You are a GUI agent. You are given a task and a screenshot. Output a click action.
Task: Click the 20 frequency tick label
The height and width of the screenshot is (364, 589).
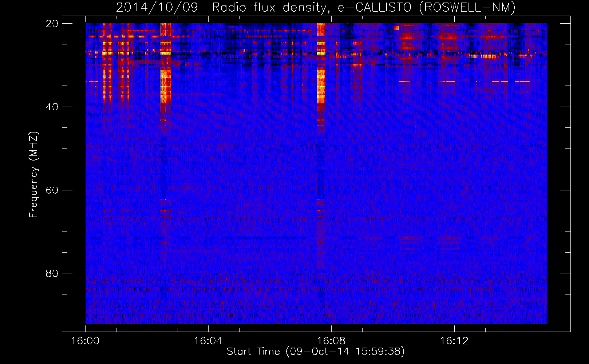[52, 24]
